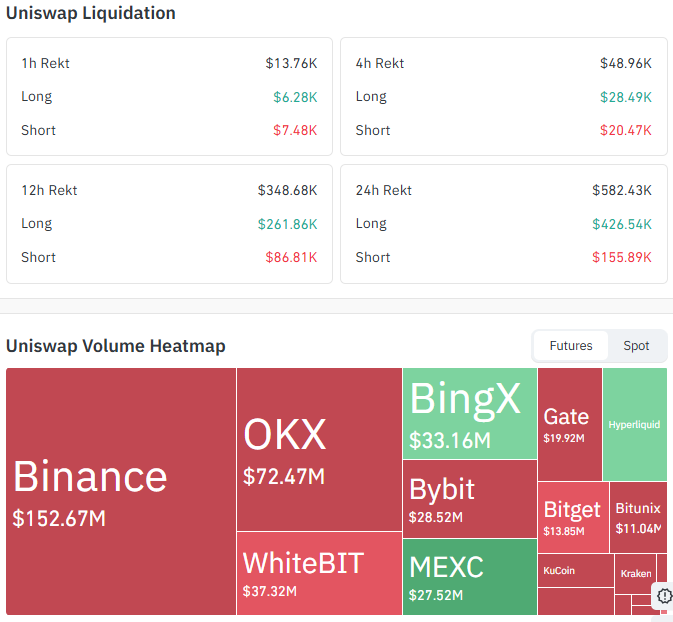
Task: Open the Gate $19.92M tile
Action: (x=570, y=424)
